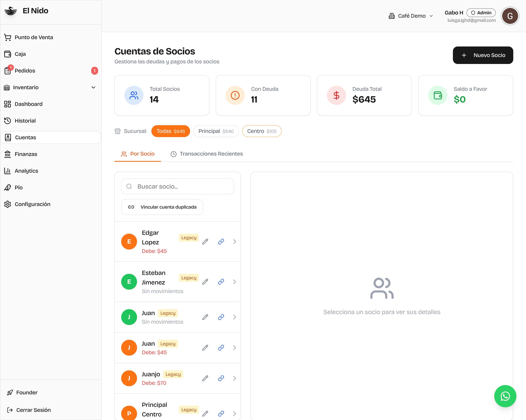
Task: Edit Edgar Lopez with pencil icon
Action: [205, 242]
